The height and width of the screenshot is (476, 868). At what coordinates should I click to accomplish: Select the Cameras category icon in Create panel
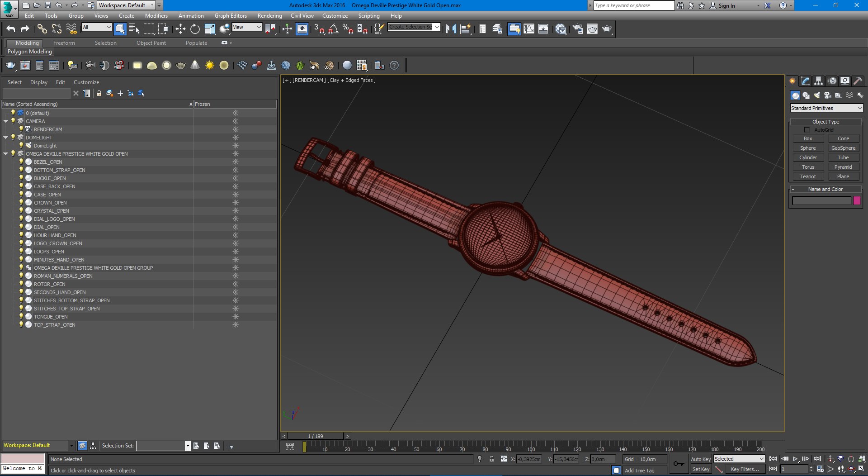pyautogui.click(x=828, y=95)
